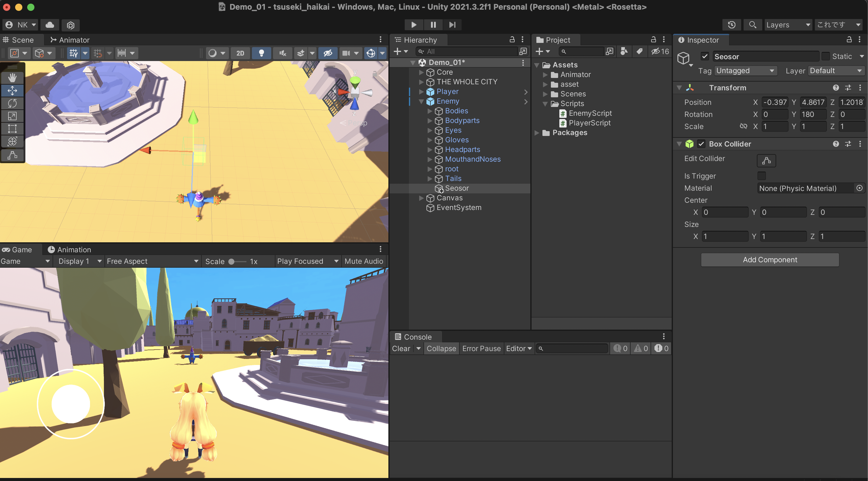Select the Scale tool
The image size is (868, 481).
[12, 116]
